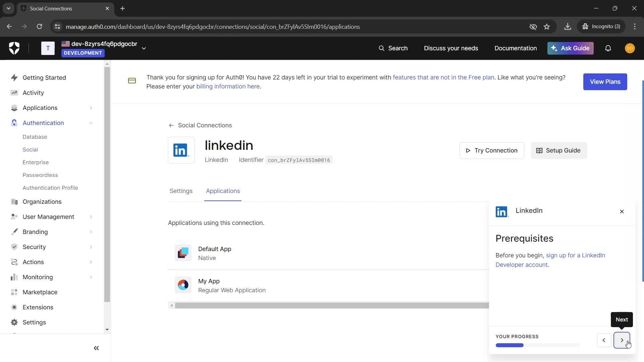This screenshot has width=644, height=362.
Task: Click the third-party cookies eye icon
Action: (533, 26)
